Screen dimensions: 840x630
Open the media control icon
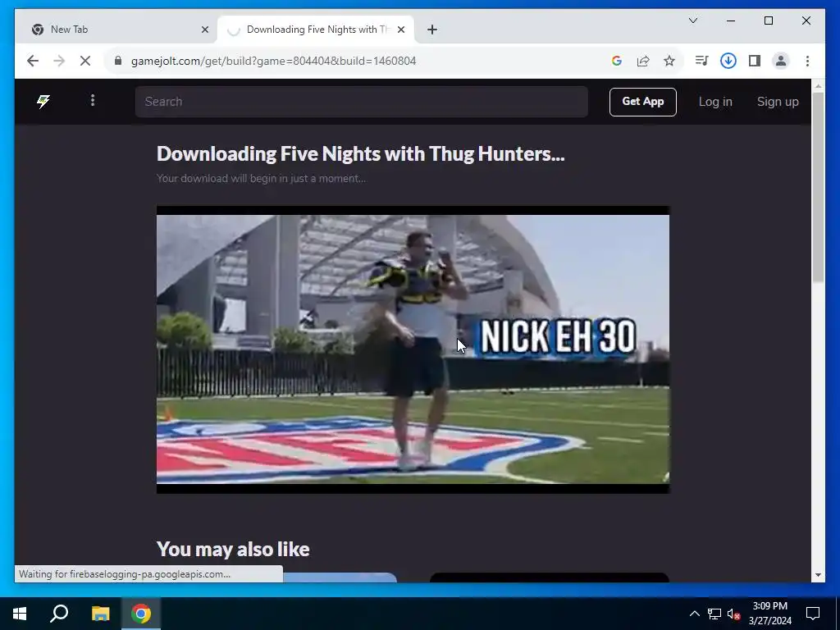tap(701, 61)
